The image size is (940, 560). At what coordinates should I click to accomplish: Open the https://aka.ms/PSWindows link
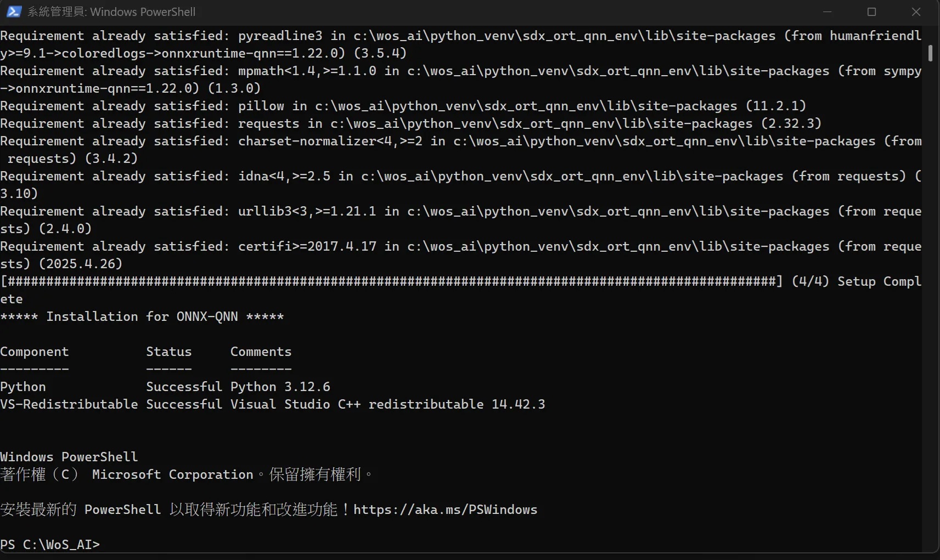coord(445,510)
